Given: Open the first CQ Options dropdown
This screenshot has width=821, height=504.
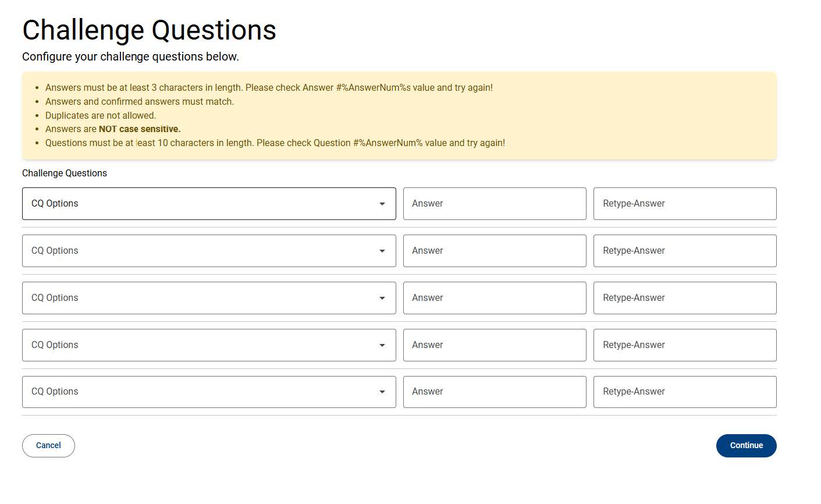Looking at the screenshot, I should [208, 204].
